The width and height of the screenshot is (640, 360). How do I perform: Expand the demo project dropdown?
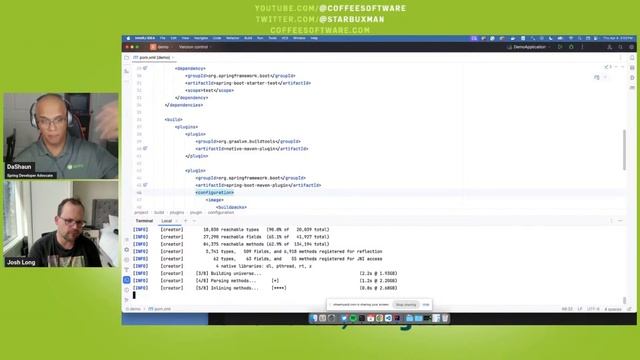(162, 47)
